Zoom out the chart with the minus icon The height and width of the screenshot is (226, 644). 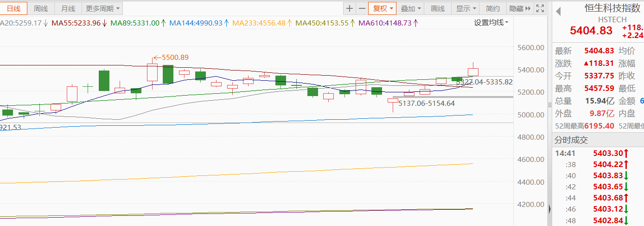click(362, 8)
